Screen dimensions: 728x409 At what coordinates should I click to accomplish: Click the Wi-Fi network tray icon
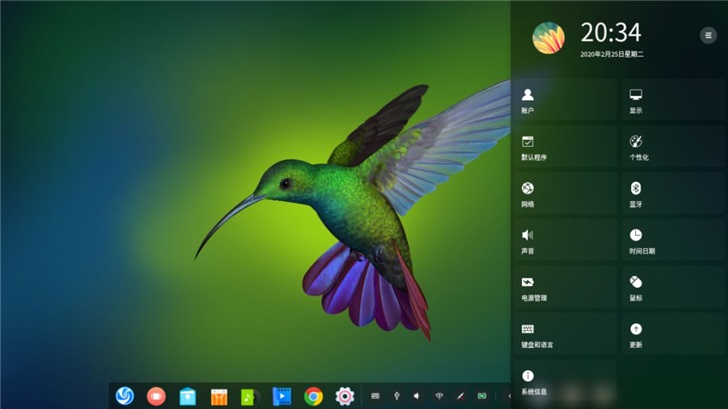[x=439, y=396]
